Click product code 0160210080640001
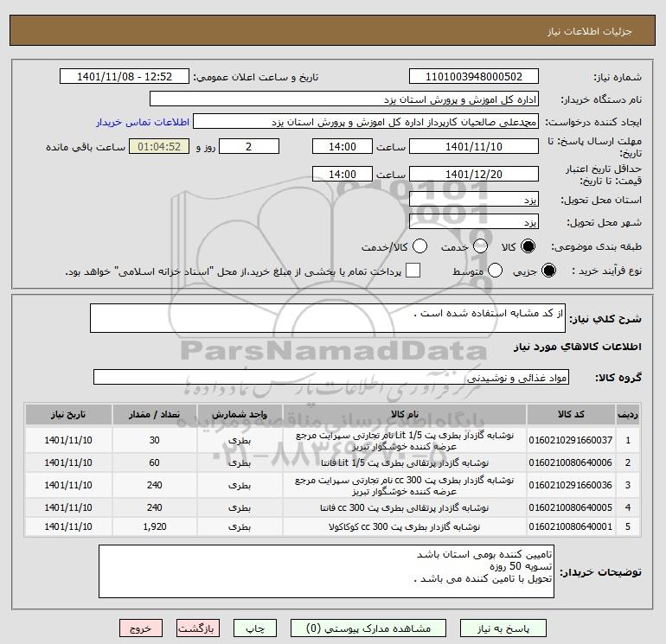 pyautogui.click(x=571, y=526)
